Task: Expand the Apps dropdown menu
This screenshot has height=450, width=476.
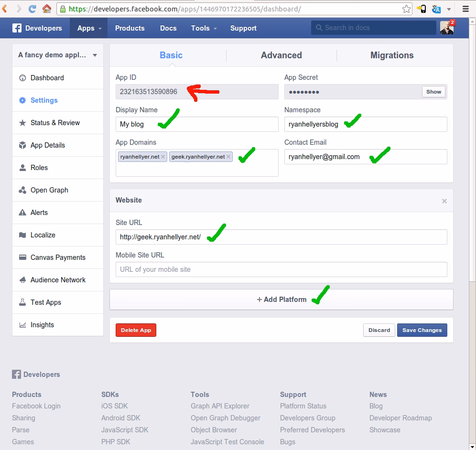Action: tap(88, 28)
